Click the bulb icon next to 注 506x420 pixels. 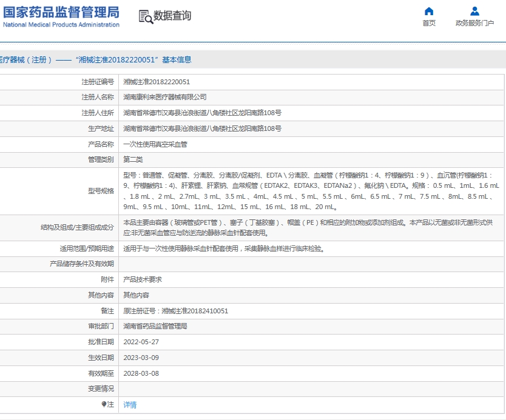[x=104, y=404]
